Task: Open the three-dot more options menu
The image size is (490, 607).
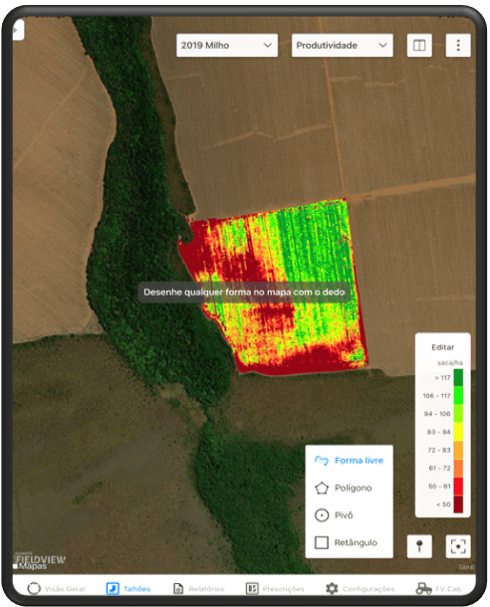Action: [458, 45]
